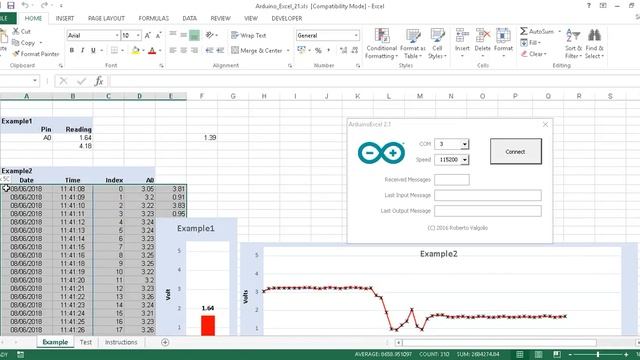Open the PAGE LAYOUT tab
The image size is (640, 360).
tap(107, 18)
